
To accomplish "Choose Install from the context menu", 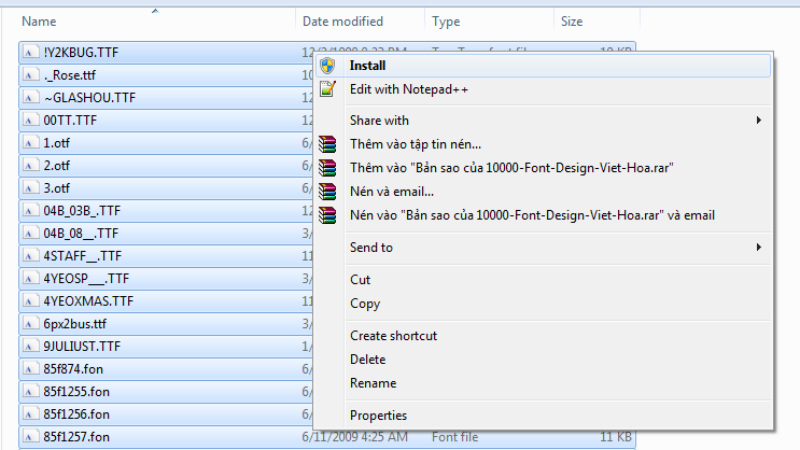I will click(x=367, y=66).
